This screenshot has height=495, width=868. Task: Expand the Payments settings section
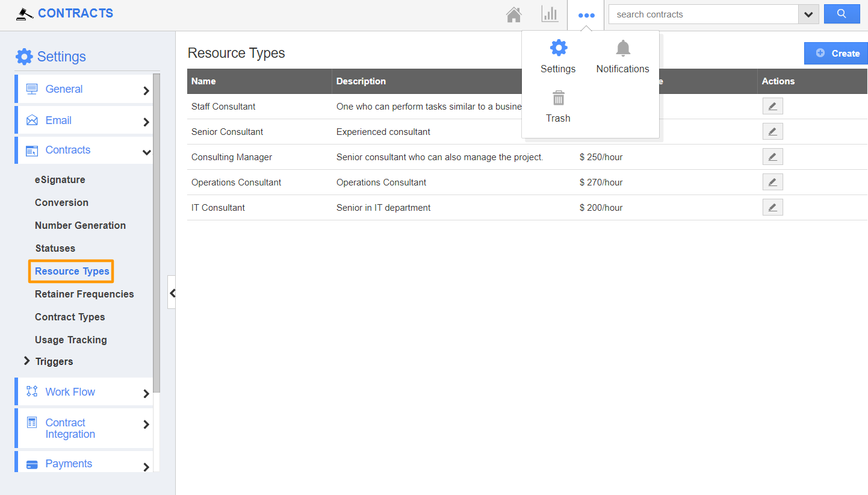coord(84,463)
